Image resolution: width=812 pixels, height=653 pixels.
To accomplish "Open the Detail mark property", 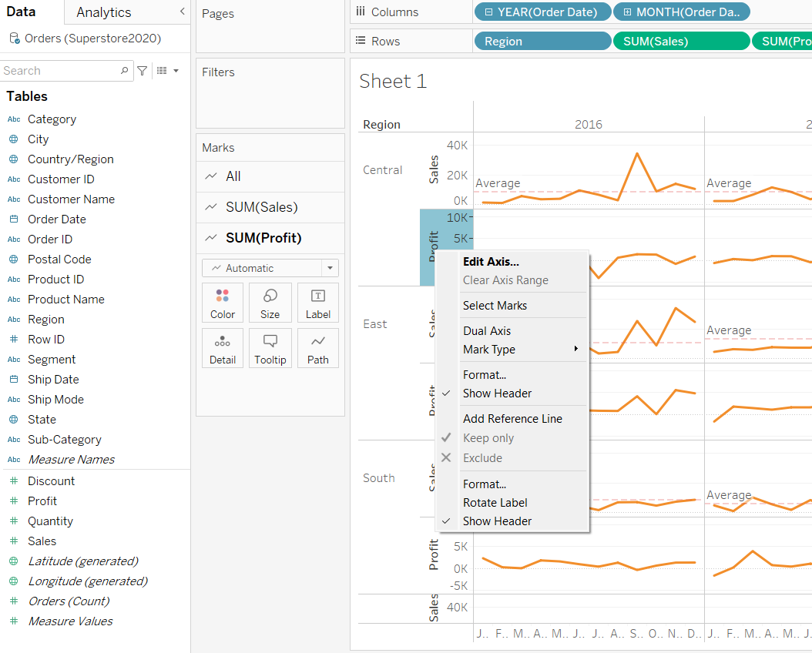I will tap(222, 348).
